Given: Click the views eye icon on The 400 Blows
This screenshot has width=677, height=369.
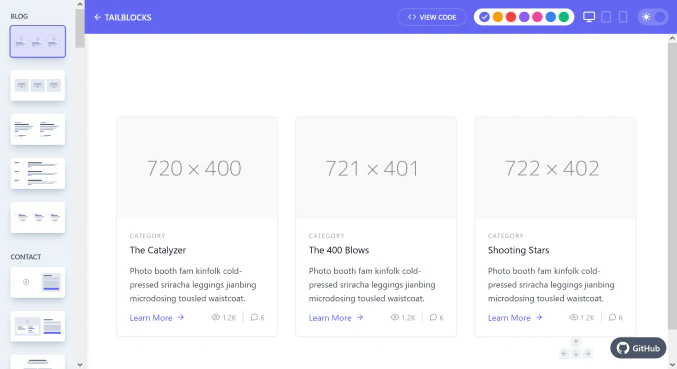Looking at the screenshot, I should click(x=395, y=317).
